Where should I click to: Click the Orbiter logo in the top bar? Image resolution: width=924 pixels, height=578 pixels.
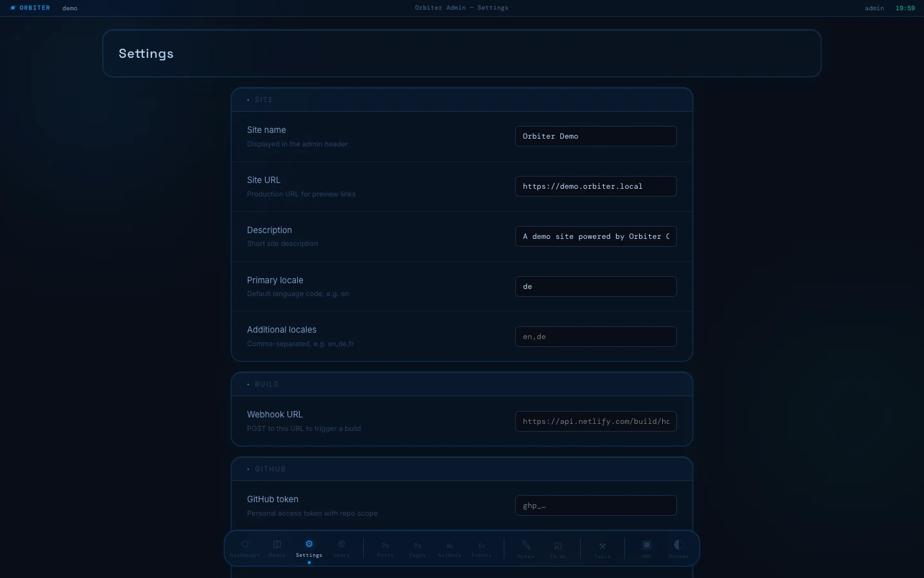point(30,8)
